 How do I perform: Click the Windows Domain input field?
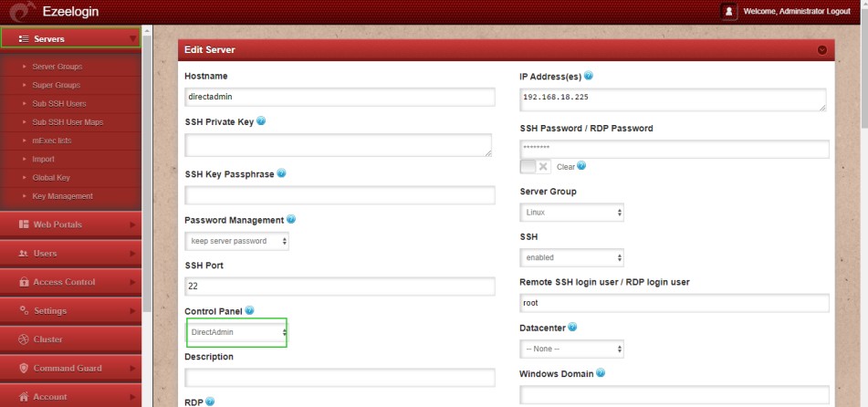675,395
